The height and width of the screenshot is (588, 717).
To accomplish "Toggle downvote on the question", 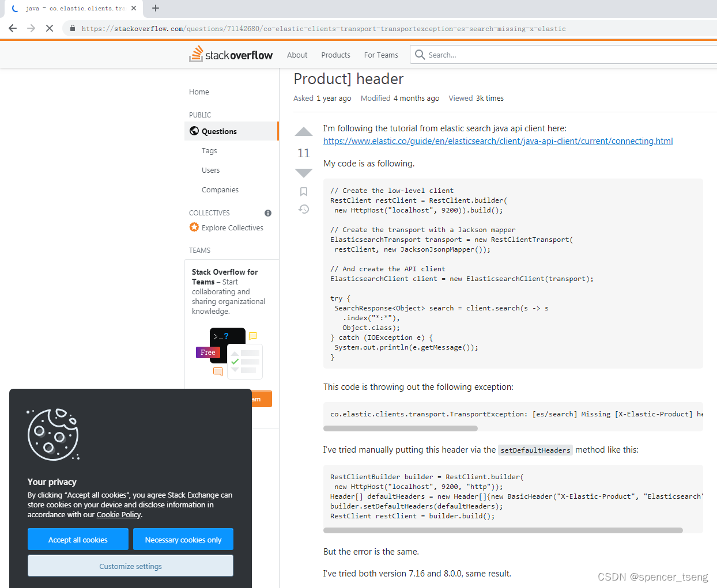I will [304, 172].
